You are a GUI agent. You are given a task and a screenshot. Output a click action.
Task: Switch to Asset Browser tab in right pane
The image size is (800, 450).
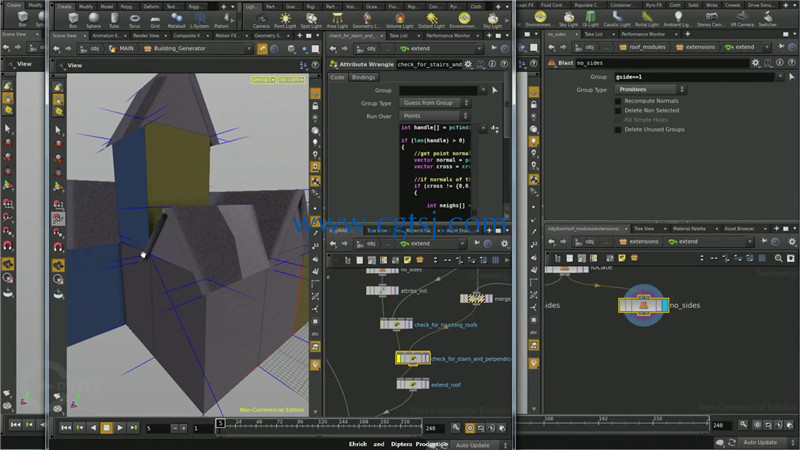[x=739, y=229]
